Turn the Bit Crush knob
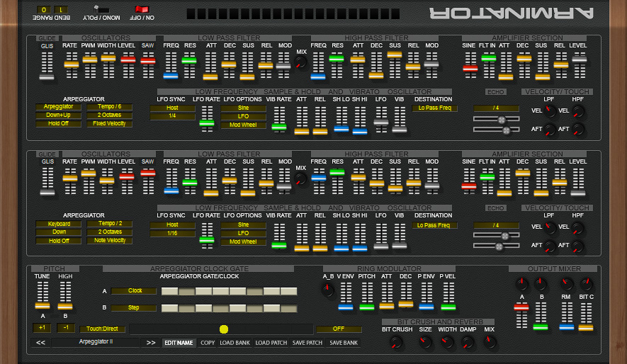This screenshot has width=627, height=364. pyautogui.click(x=396, y=343)
